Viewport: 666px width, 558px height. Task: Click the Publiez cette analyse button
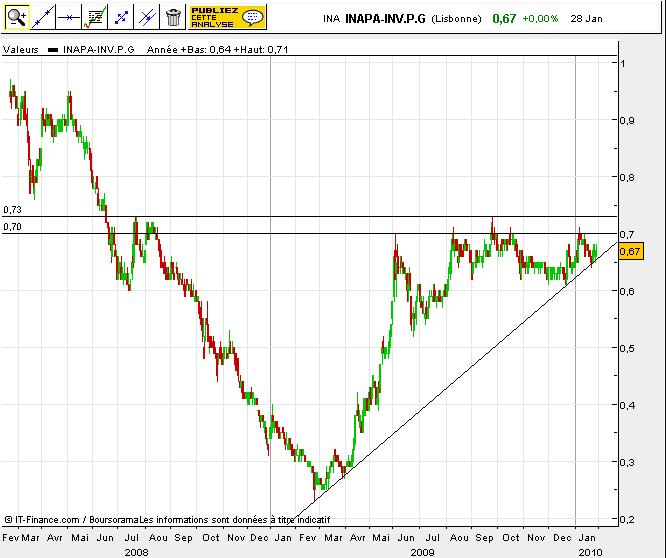click(x=228, y=17)
